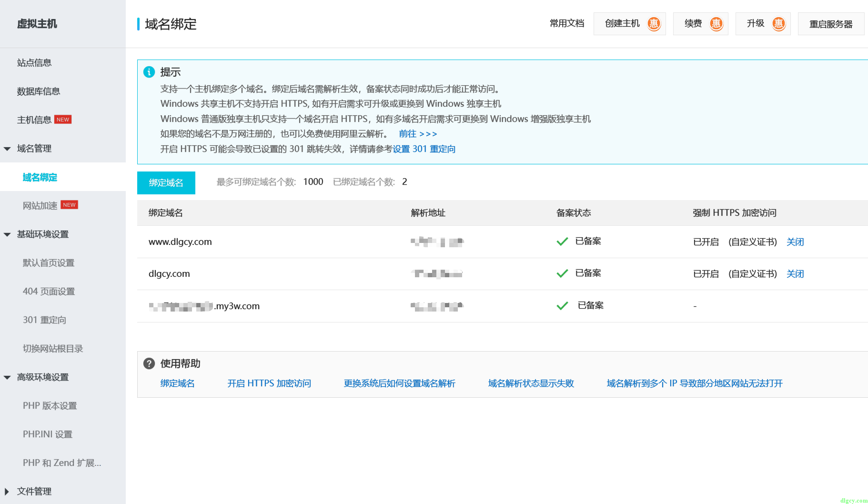This screenshot has height=504, width=868.
Task: Click the www.dlgcy.com domain cell
Action: 180,242
